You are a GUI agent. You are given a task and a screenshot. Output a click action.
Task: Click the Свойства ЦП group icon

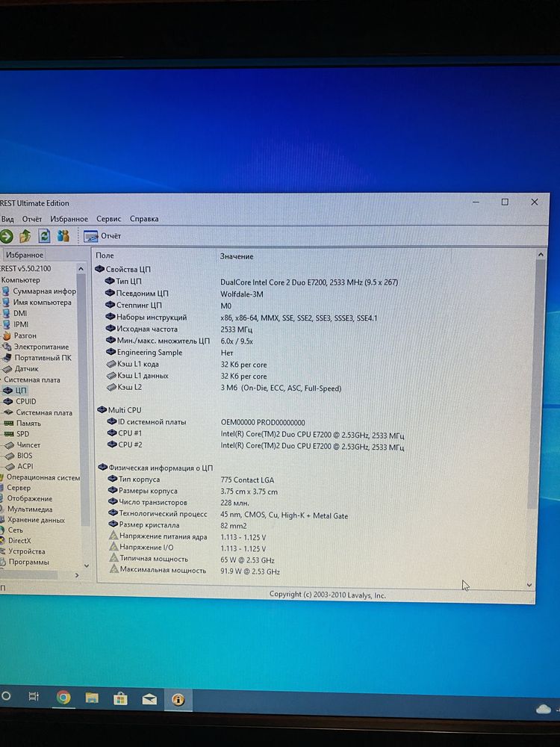[x=99, y=269]
